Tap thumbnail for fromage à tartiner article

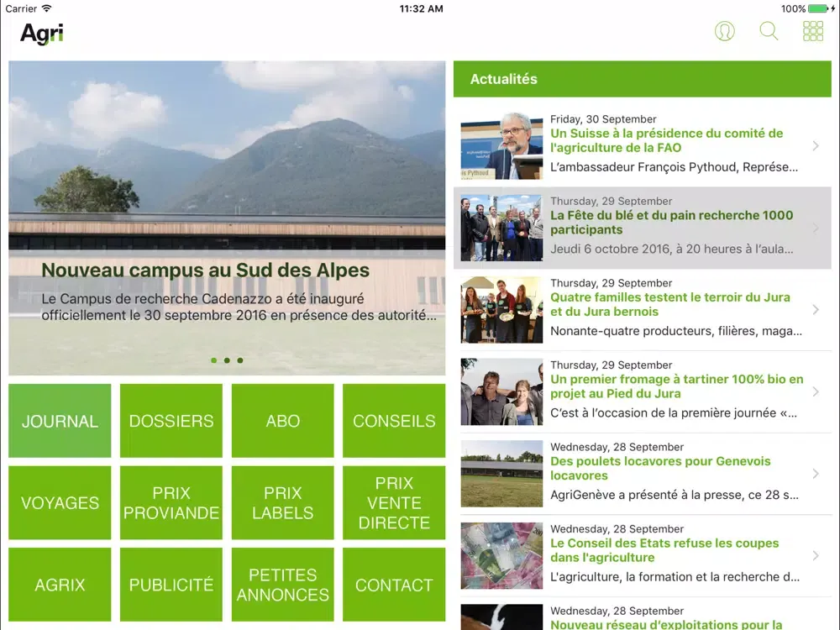pyautogui.click(x=501, y=391)
